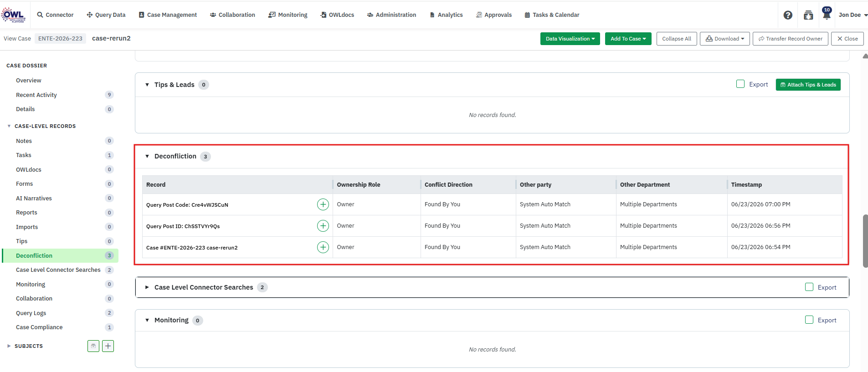Open the Connector menu
Viewport: 868px width, 372px height.
click(x=55, y=15)
